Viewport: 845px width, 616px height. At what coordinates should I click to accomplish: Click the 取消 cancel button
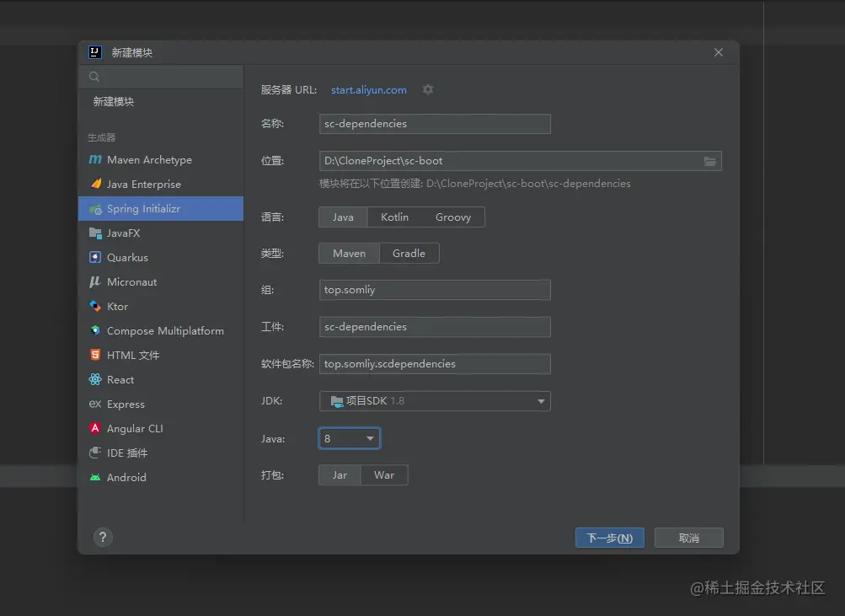(689, 538)
